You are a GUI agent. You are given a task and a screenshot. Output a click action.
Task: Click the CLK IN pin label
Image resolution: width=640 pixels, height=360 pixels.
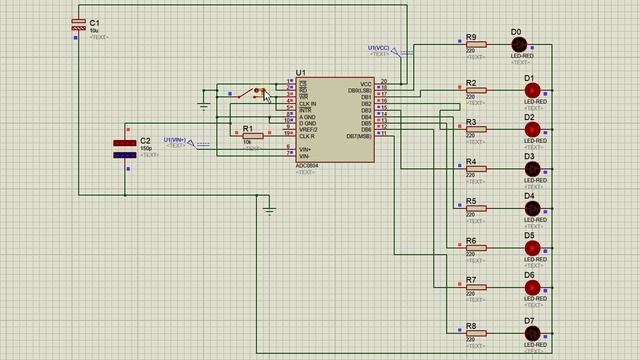pos(308,104)
